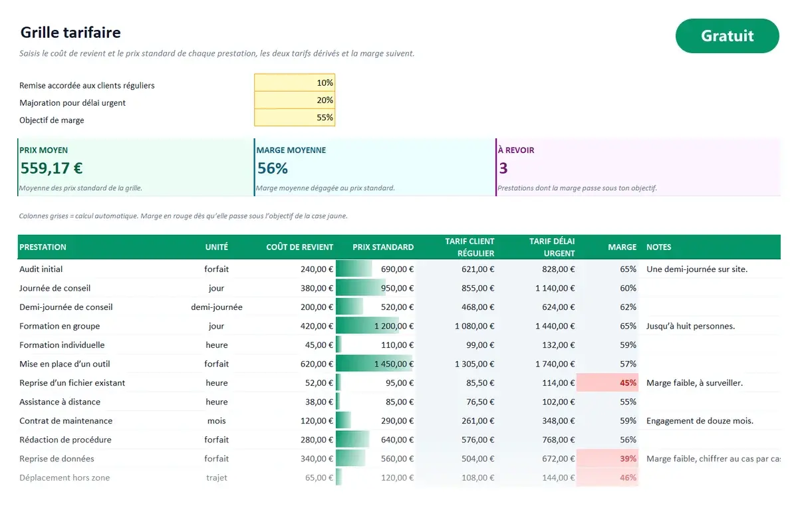Select the Journée de conseil cell
This screenshot has height=532, width=798.
(55, 288)
